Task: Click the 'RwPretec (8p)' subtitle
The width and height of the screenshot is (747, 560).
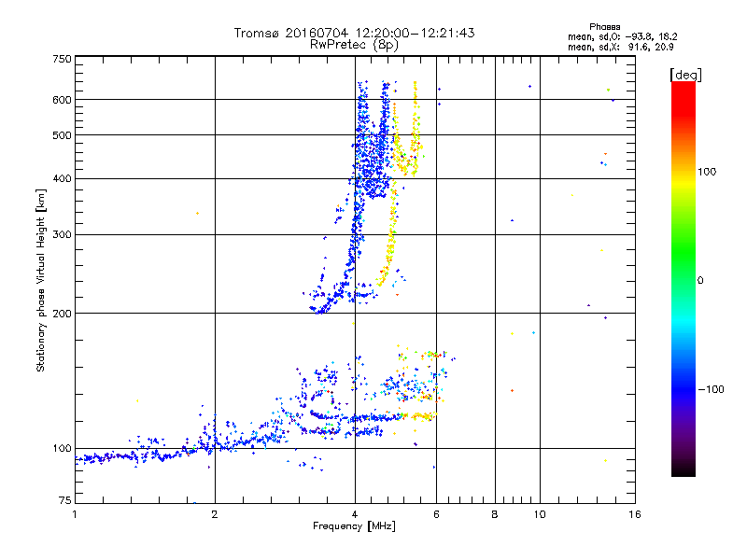Action: [354, 45]
